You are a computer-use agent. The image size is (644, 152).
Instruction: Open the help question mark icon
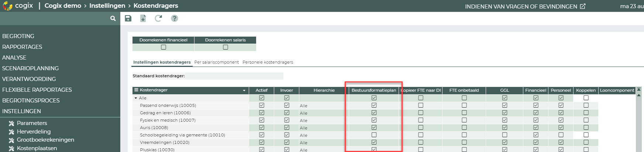pyautogui.click(x=175, y=18)
